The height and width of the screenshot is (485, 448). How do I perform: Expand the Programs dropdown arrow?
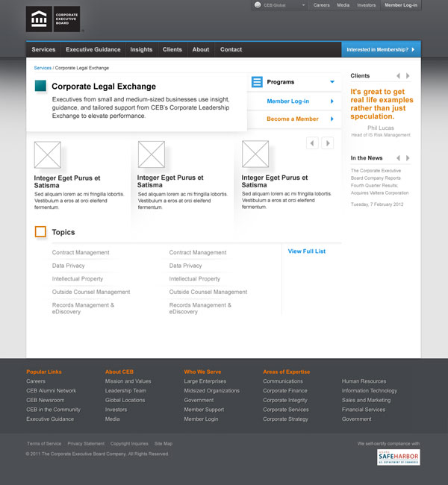point(332,82)
